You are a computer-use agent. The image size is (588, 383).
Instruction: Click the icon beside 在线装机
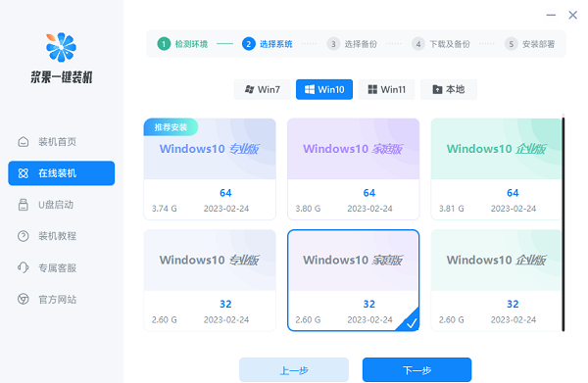(24, 173)
